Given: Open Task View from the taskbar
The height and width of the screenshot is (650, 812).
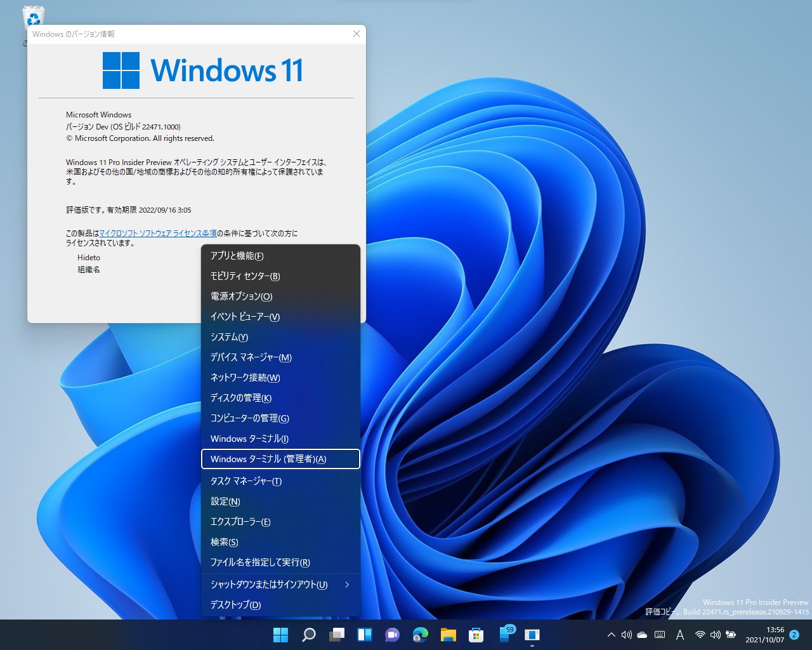Looking at the screenshot, I should [336, 635].
